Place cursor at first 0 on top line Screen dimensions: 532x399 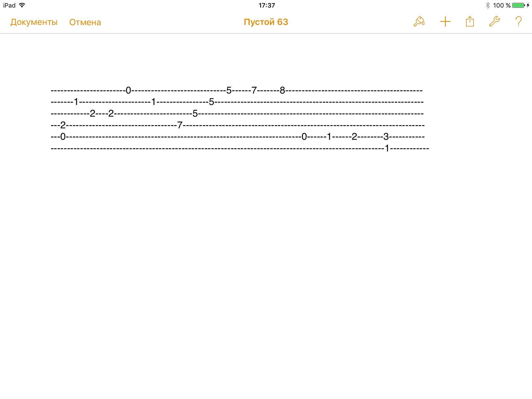[x=128, y=90]
